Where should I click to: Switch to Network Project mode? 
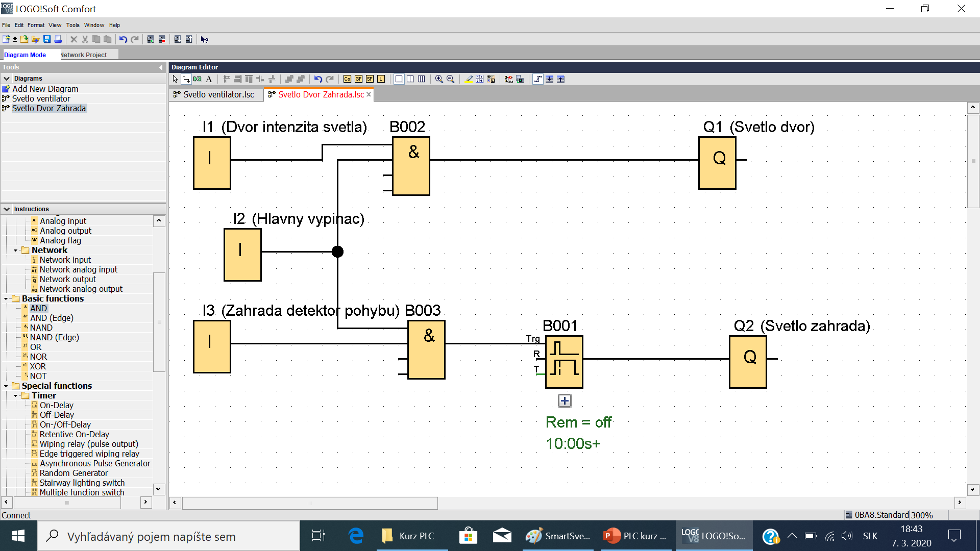pyautogui.click(x=84, y=55)
